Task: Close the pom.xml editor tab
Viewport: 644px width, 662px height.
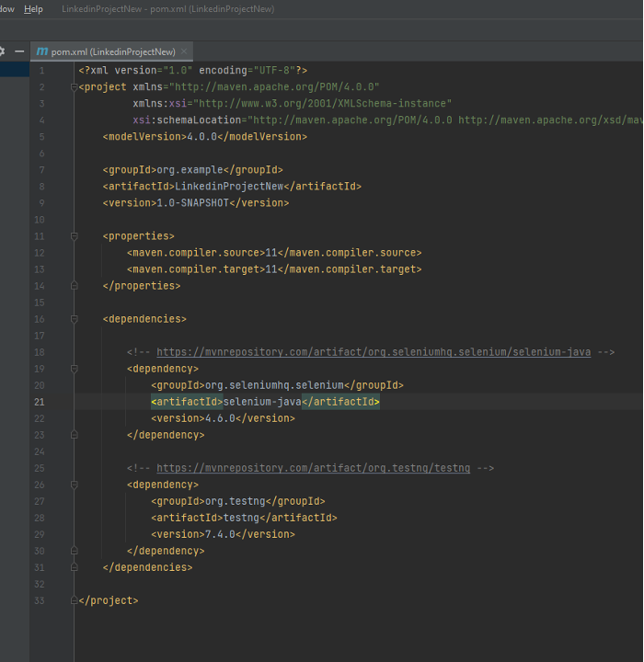Action: tap(184, 52)
